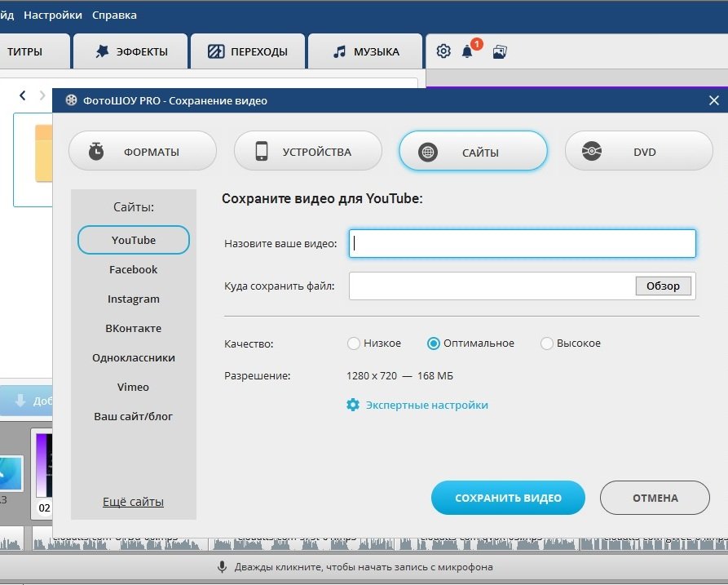Click the 1280 x 720 resolution text
The image size is (728, 585).
coord(372,375)
